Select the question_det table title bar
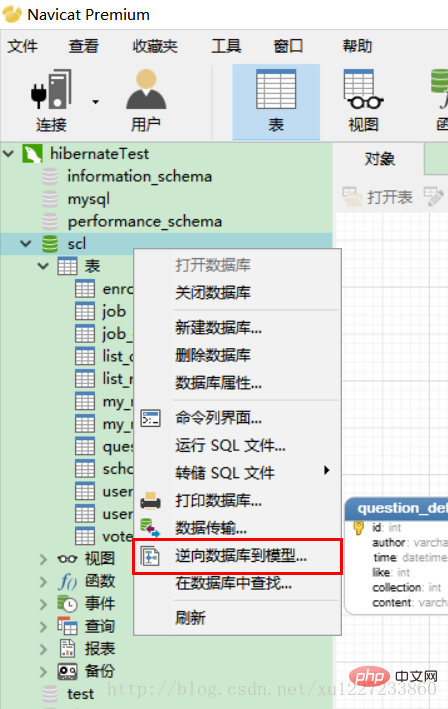This screenshot has height=709, width=448. click(x=396, y=509)
